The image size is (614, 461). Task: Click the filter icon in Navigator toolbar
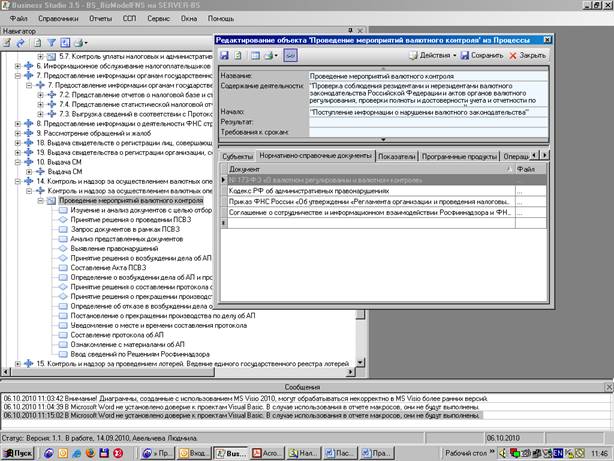pos(53,43)
